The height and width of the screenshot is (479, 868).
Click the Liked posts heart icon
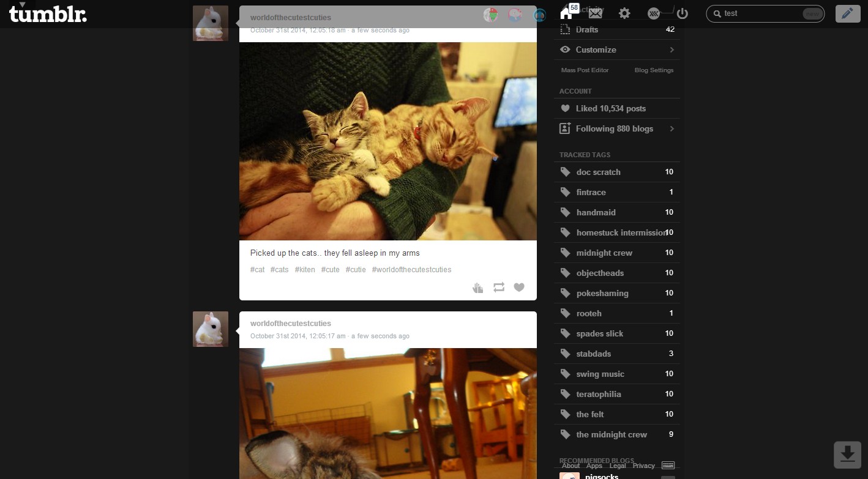[x=565, y=108]
